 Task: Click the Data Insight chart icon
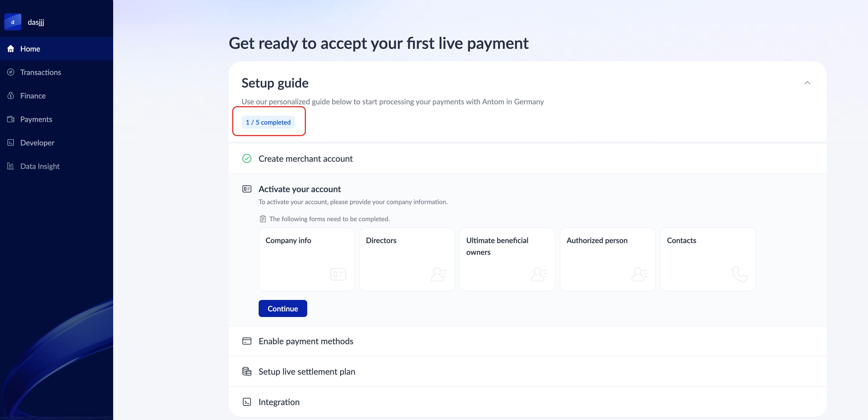[11, 166]
